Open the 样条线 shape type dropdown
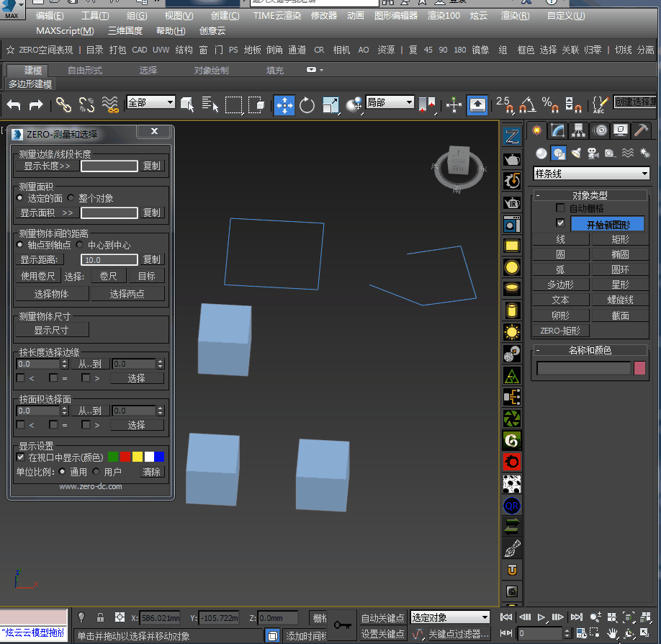Image resolution: width=661 pixels, height=644 pixels. coord(591,174)
